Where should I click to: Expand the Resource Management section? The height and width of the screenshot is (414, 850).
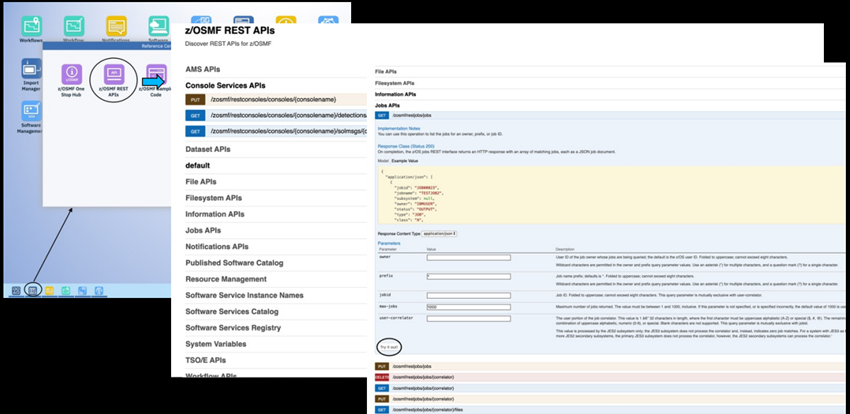click(x=226, y=279)
